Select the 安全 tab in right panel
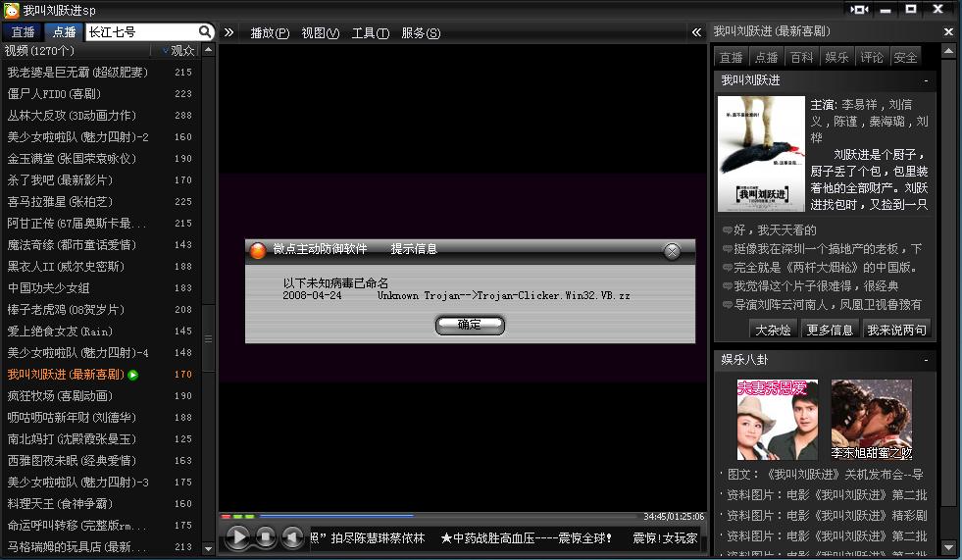Screen dimensions: 962x560 click(x=905, y=57)
